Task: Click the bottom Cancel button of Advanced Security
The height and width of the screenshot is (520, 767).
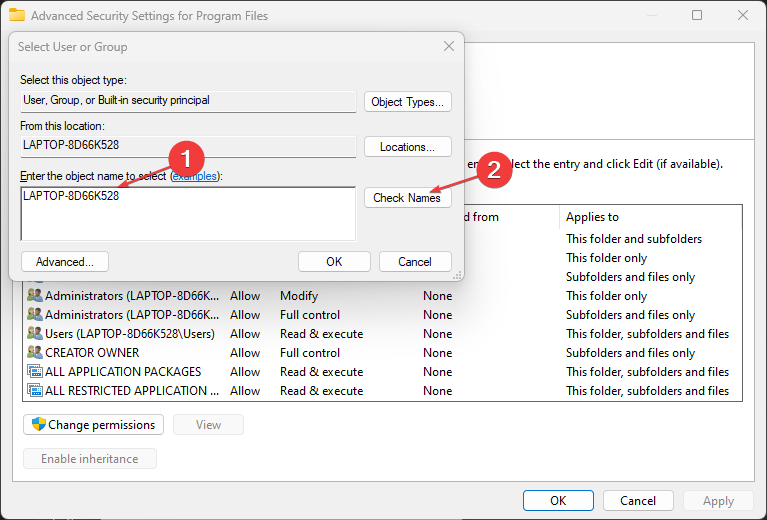Action: click(x=638, y=501)
